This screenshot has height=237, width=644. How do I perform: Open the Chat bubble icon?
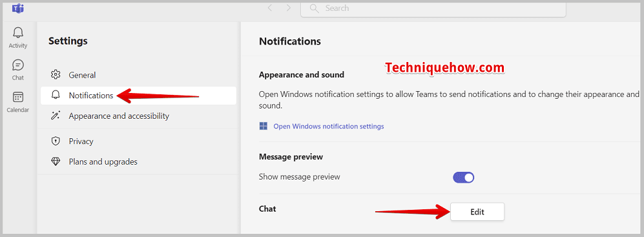coord(18,65)
